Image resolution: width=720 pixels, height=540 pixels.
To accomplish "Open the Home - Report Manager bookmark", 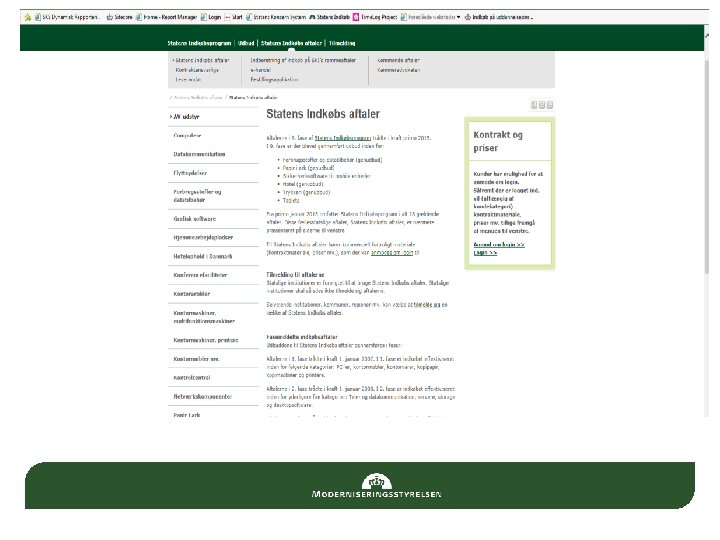I will [166, 17].
